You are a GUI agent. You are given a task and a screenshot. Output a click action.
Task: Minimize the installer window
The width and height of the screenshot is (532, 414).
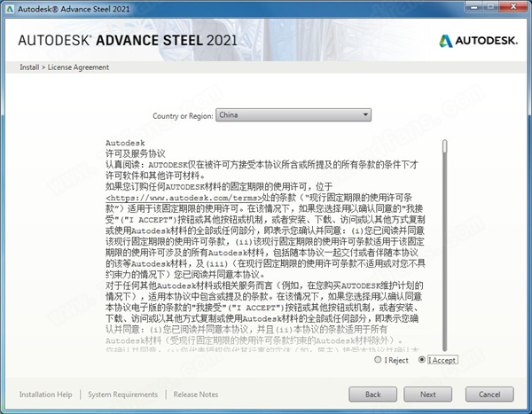[475, 7]
